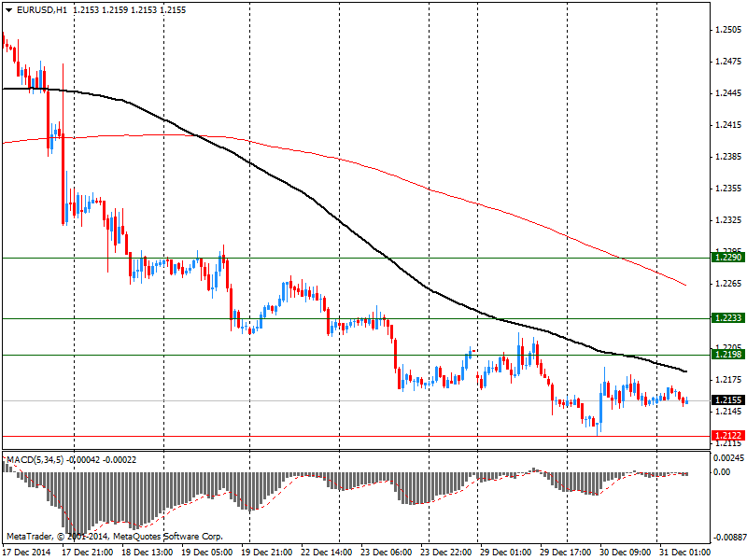Click the 1.2265 price axis label
Viewport: 747px width, 560px height.
tap(728, 284)
